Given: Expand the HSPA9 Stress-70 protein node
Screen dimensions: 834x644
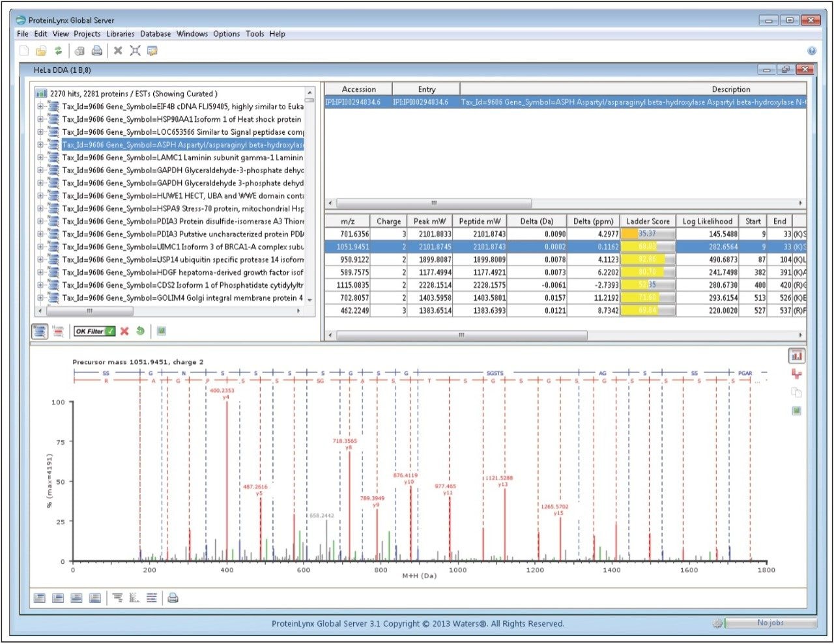Looking at the screenshot, I should pos(40,208).
